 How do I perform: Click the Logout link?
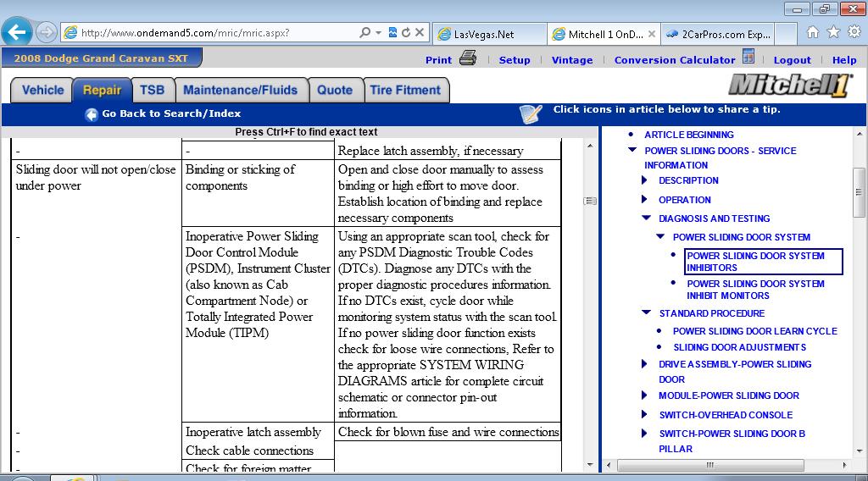[792, 60]
